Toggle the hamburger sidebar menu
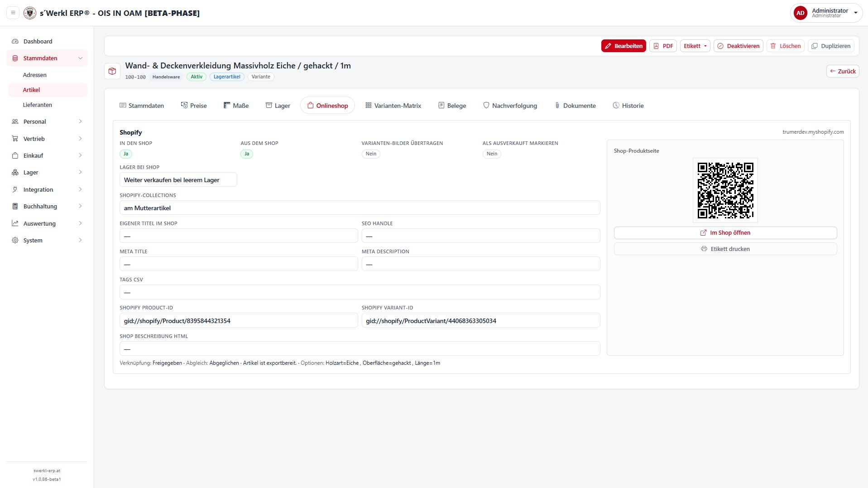 pos(13,13)
